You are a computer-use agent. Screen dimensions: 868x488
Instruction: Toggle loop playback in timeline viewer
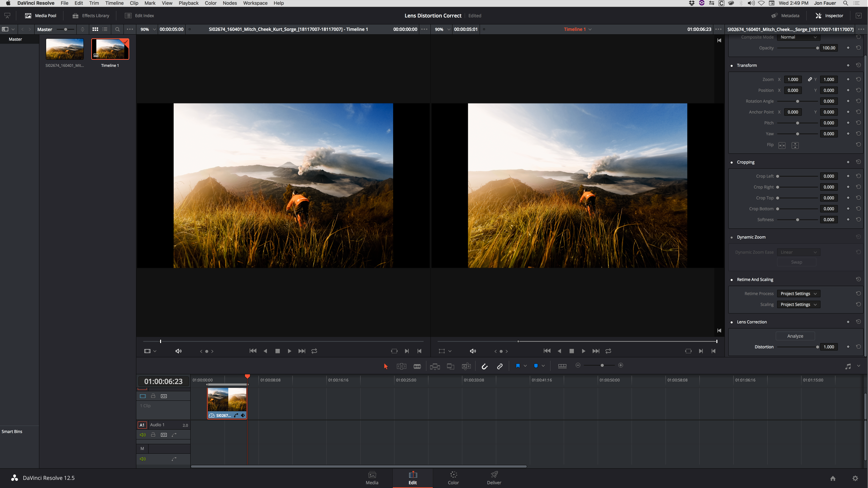(608, 351)
